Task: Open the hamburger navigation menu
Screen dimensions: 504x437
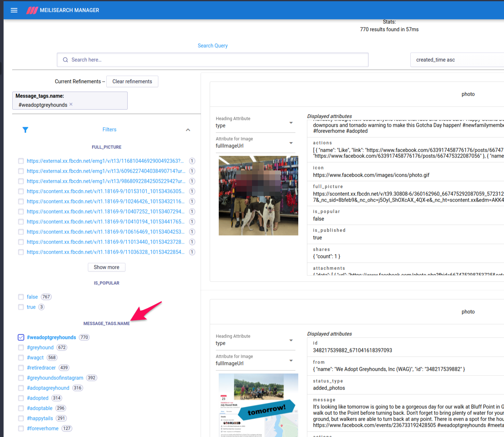Action: 14,10
